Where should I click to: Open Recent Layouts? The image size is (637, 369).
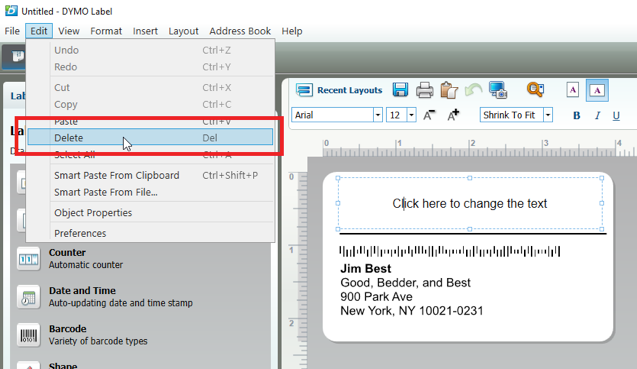pyautogui.click(x=339, y=90)
